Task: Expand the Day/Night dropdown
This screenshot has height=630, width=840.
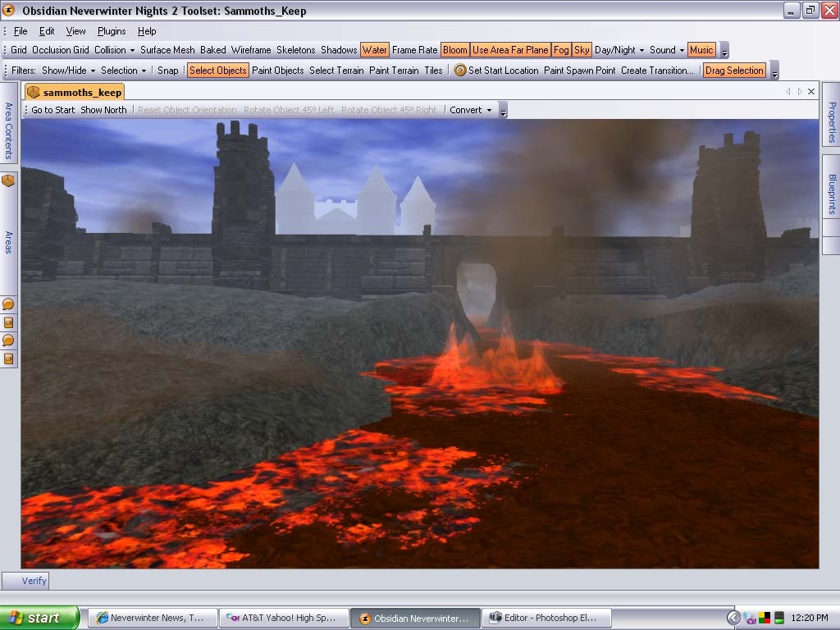Action: (x=619, y=50)
